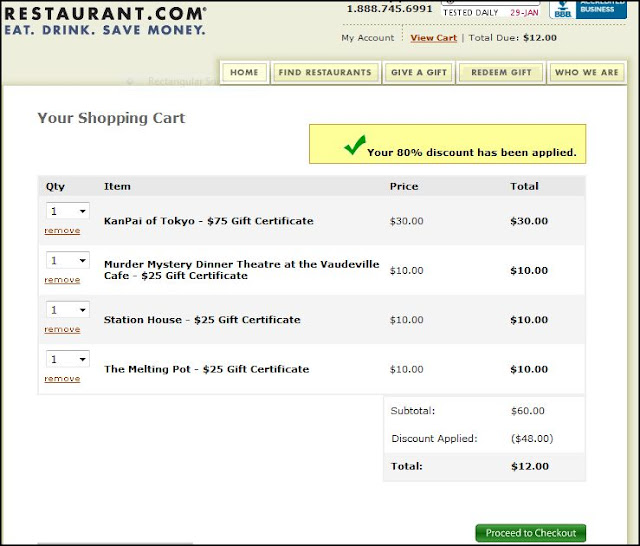Select the Murder Mystery Dinner Theatre item name
Screen dimensions: 640x546
pyautogui.click(x=242, y=270)
